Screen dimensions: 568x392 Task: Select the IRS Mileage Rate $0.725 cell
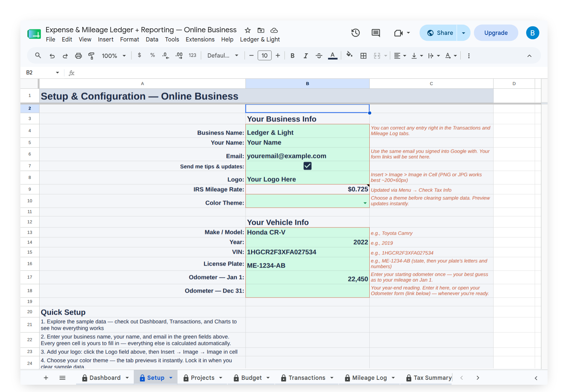pos(307,189)
